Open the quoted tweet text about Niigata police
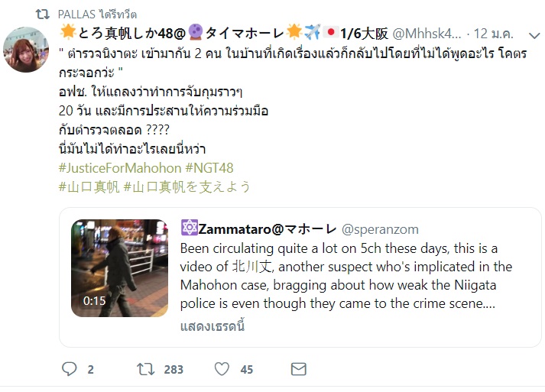 click(345, 276)
